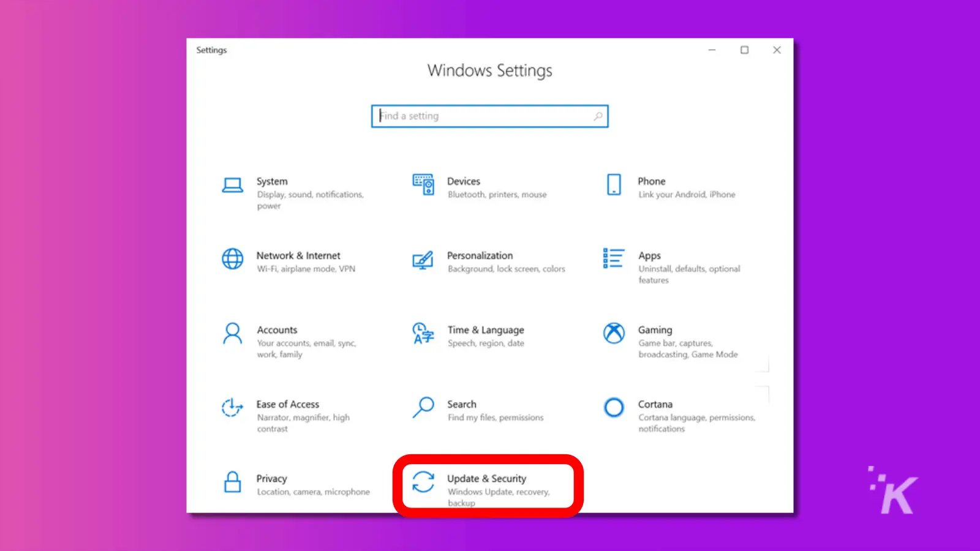The image size is (980, 551).
Task: Click the Gaming Xbox icon
Action: (614, 334)
